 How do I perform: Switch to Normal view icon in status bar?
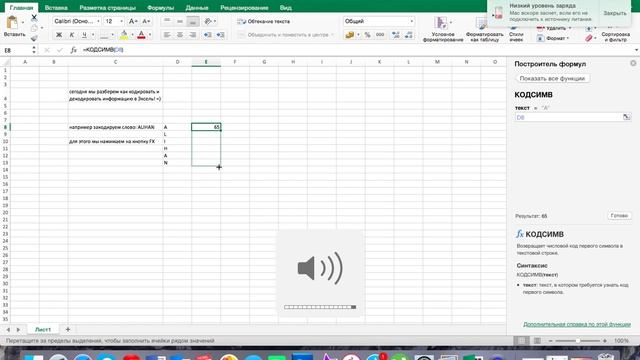point(522,340)
